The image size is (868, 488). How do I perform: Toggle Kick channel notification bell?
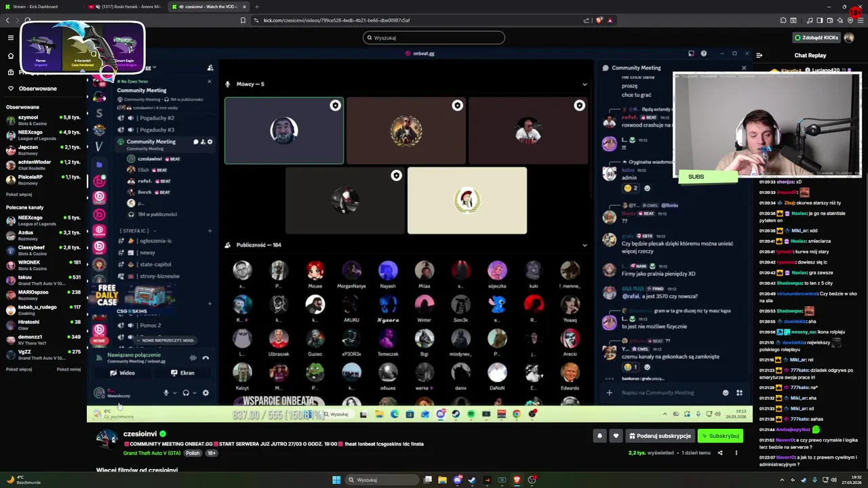[x=599, y=436]
